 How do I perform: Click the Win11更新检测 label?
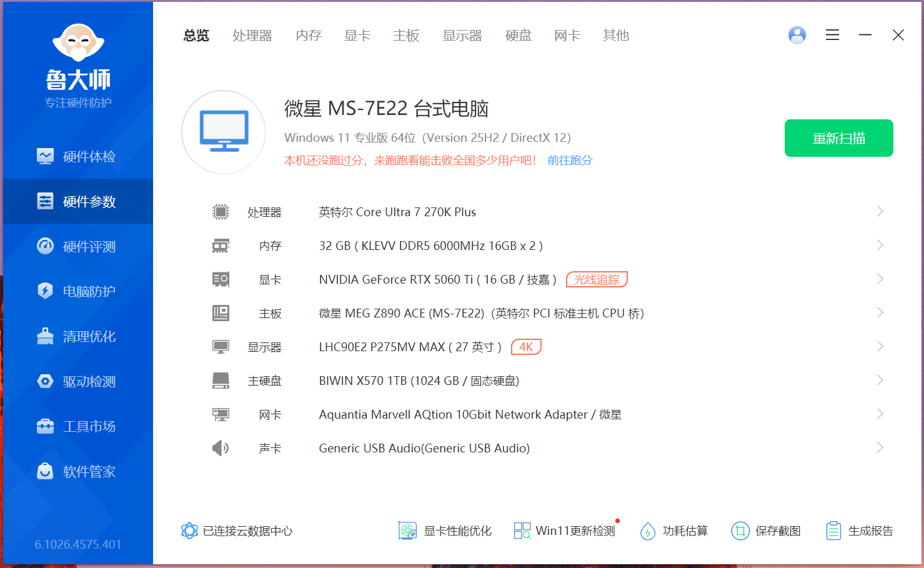[575, 531]
